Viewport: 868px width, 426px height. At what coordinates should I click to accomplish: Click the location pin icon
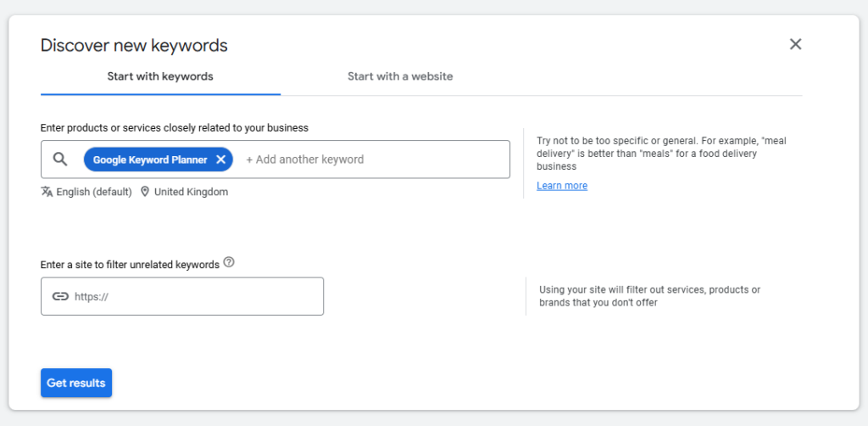pos(145,192)
